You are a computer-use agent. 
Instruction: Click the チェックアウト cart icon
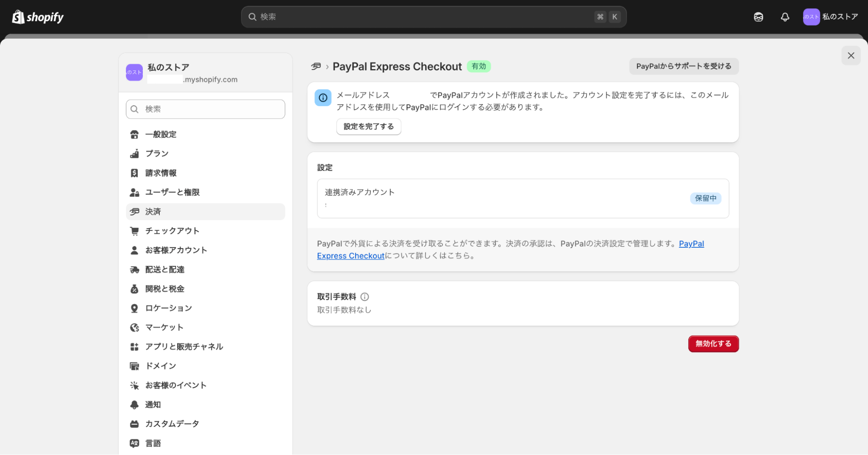pyautogui.click(x=135, y=231)
